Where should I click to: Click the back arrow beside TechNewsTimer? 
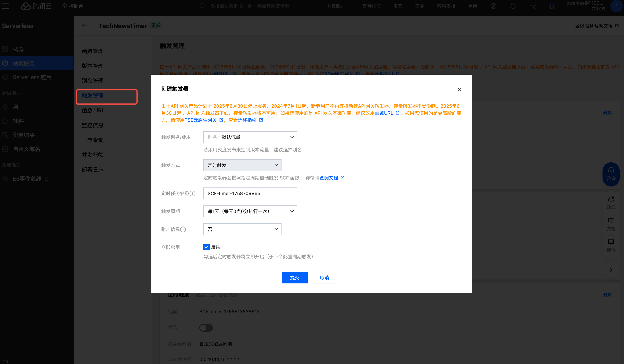tap(84, 26)
